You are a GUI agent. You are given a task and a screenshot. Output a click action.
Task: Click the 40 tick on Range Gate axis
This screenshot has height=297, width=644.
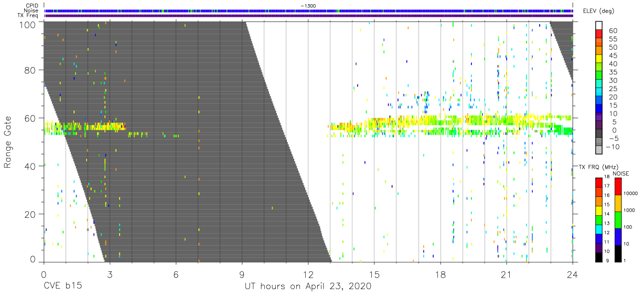coord(30,166)
